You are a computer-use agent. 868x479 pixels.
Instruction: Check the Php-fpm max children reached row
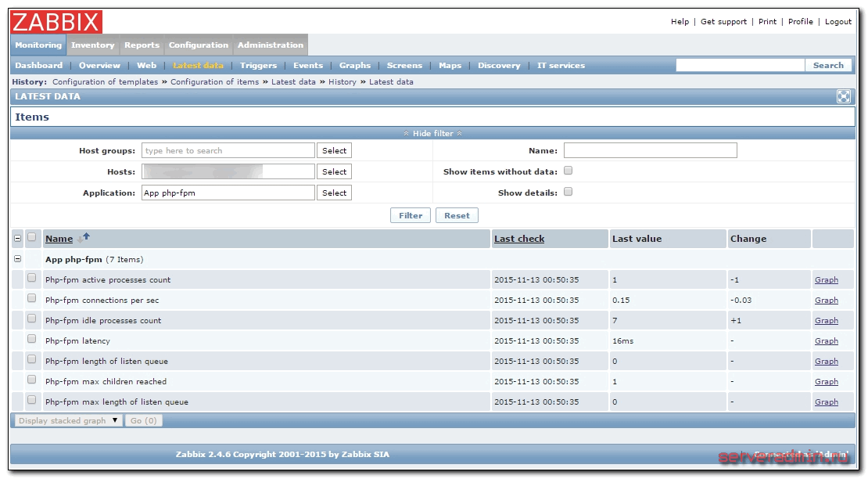(31, 380)
